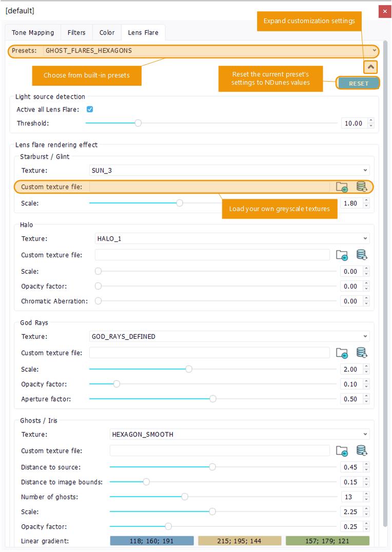This screenshot has width=392, height=552.
Task: Click the RESET button
Action: click(358, 83)
